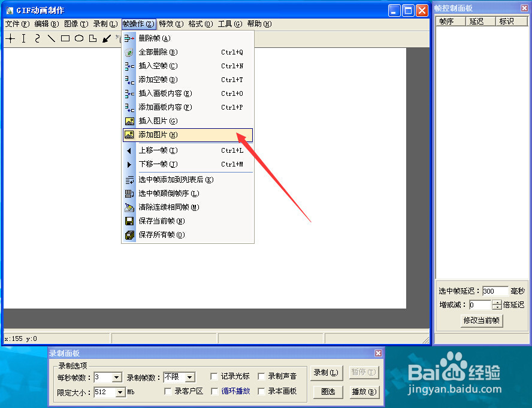Click the 录制(L) button
Image resolution: width=532 pixels, height=408 pixels.
click(326, 373)
